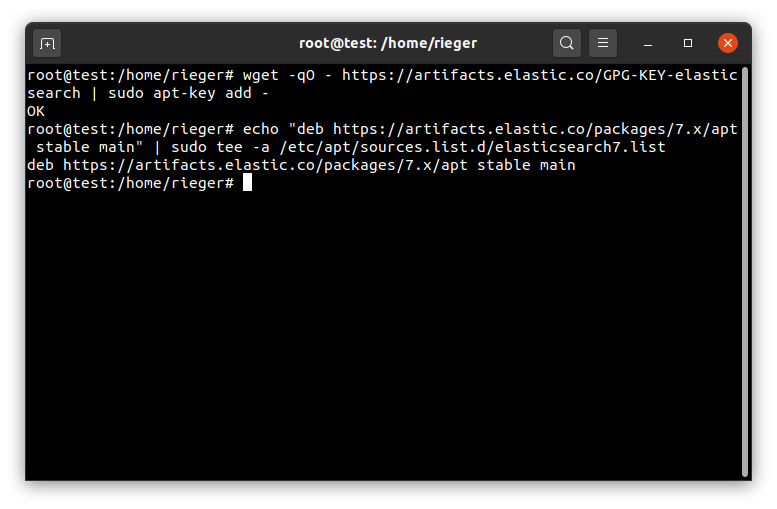The image size is (777, 509).
Task: Click the sudo tee -a text
Action: pos(221,147)
